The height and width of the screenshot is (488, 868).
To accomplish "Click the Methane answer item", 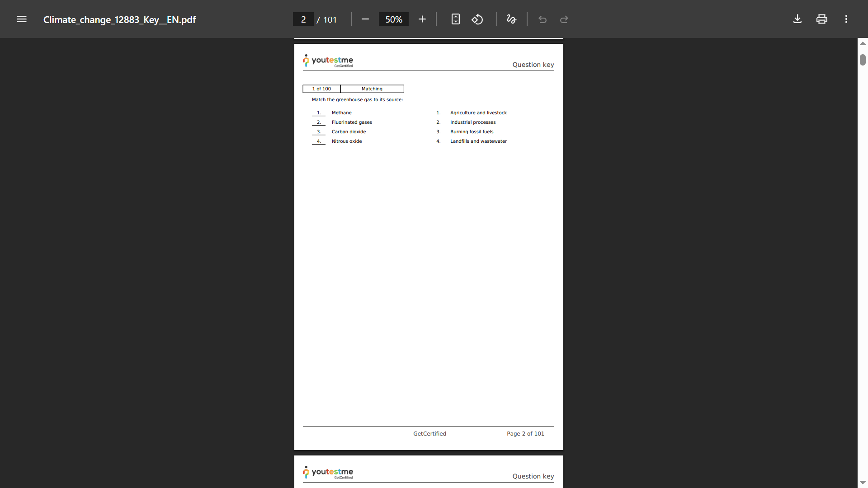I will click(341, 113).
